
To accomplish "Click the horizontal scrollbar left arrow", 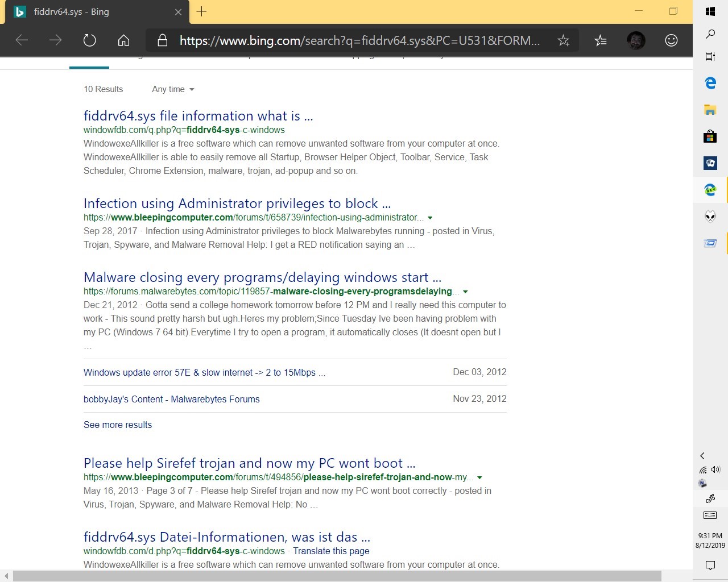I will [x=6, y=576].
